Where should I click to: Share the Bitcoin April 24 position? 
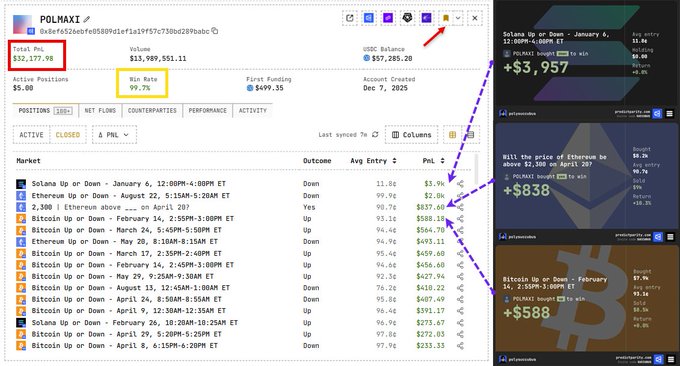pos(460,299)
